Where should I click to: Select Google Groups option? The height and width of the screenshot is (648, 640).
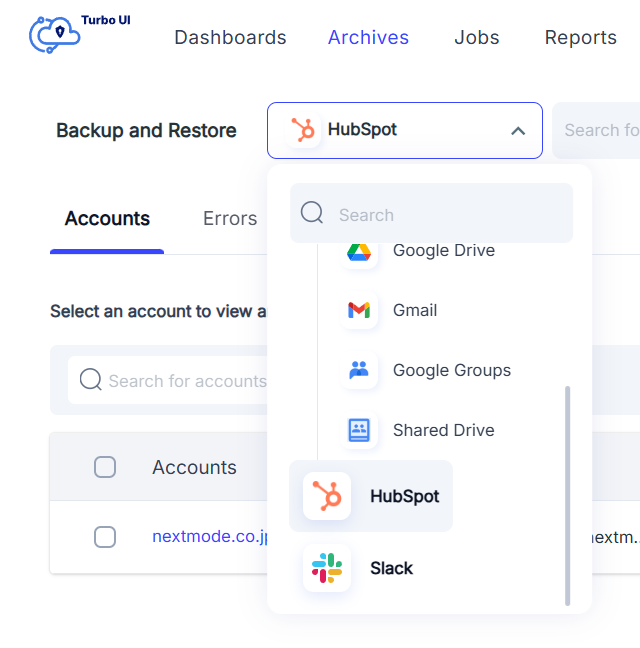pos(452,370)
